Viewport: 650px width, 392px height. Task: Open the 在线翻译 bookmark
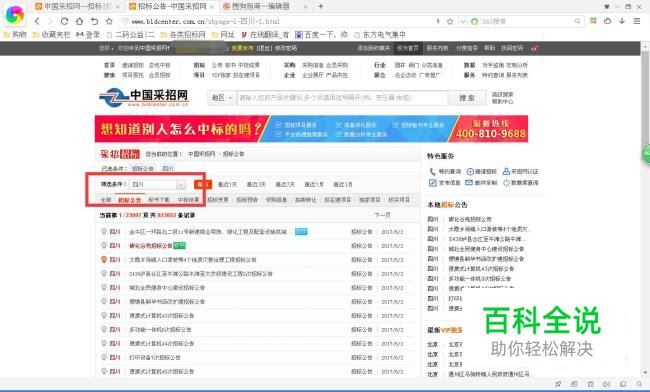pos(265,34)
